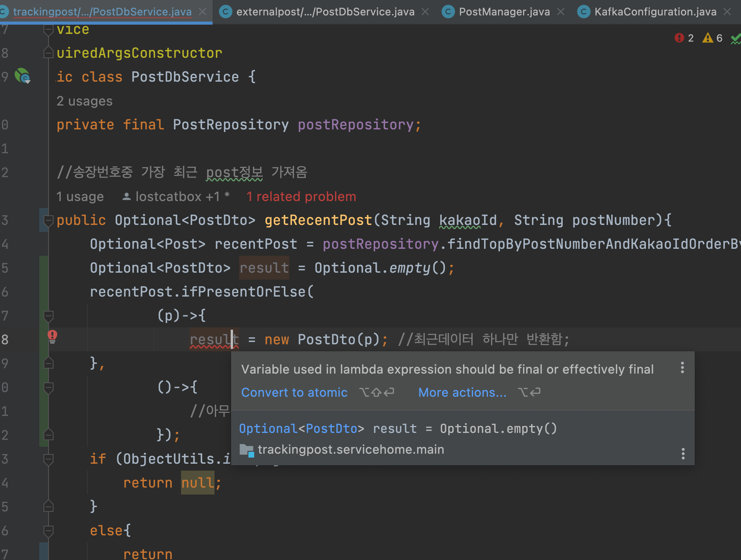Collapse the (p)-> lambda fold marker

click(49, 316)
